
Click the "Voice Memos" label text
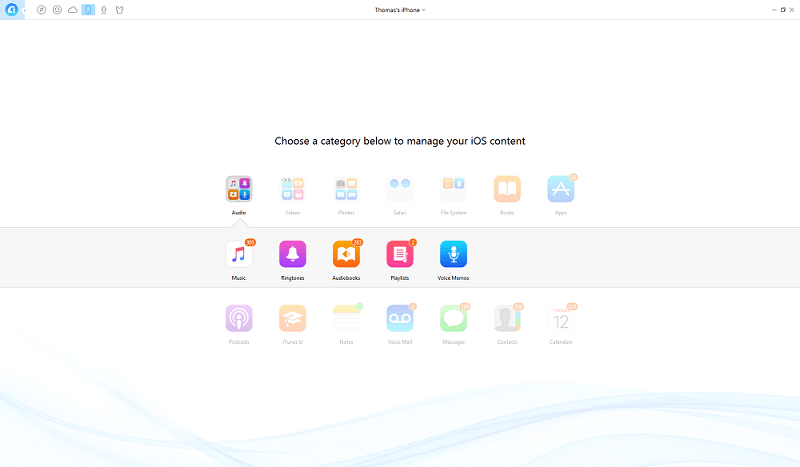453,278
